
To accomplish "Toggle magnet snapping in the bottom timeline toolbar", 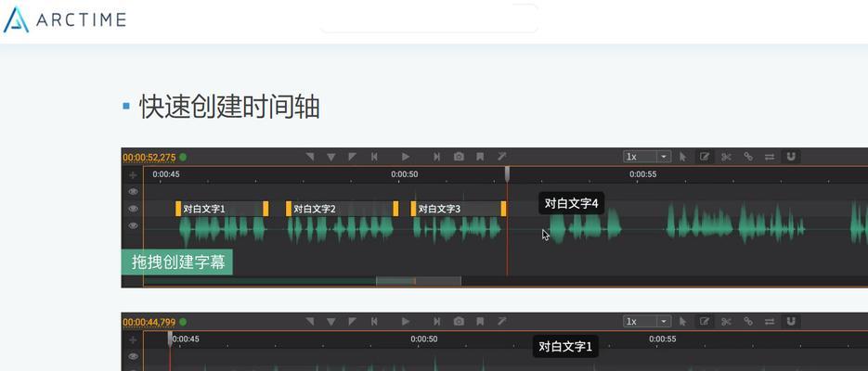I will point(791,321).
